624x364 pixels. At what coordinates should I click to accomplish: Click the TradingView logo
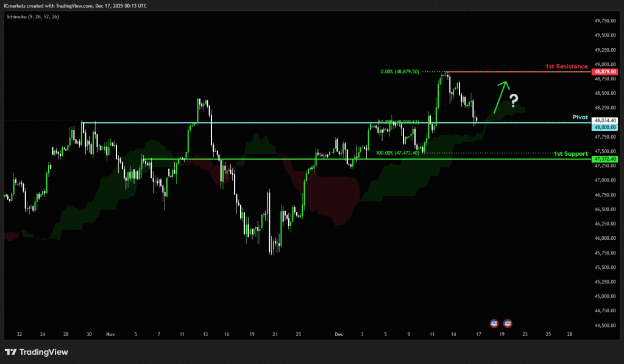point(37,352)
